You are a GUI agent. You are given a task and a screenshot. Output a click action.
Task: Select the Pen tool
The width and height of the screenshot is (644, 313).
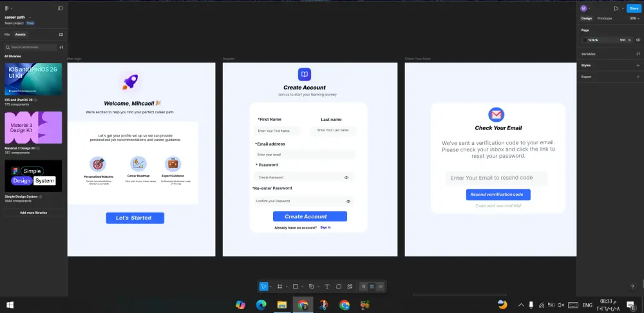tap(311, 287)
